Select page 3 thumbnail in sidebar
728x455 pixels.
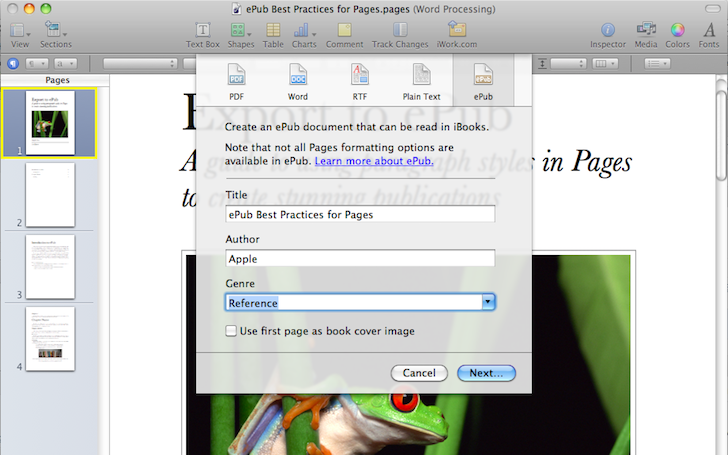(50, 267)
